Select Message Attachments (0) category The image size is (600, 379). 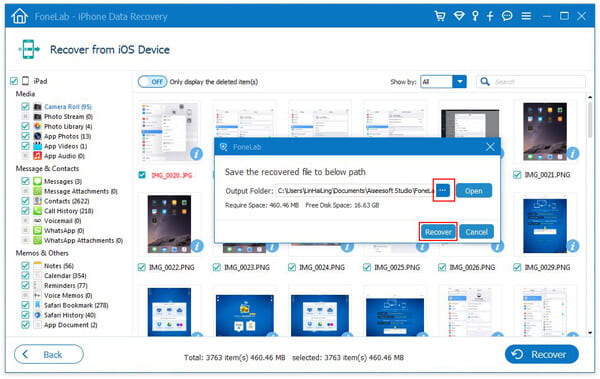click(x=81, y=191)
